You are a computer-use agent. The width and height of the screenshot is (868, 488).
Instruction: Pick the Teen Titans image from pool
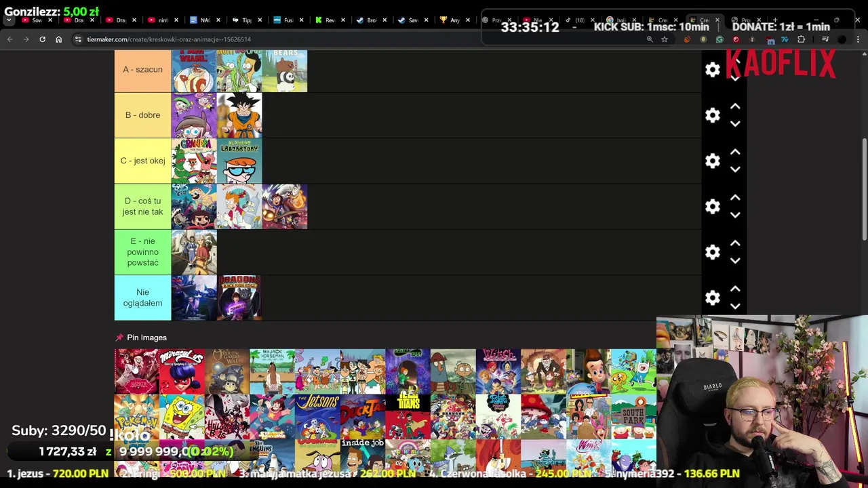click(x=408, y=417)
